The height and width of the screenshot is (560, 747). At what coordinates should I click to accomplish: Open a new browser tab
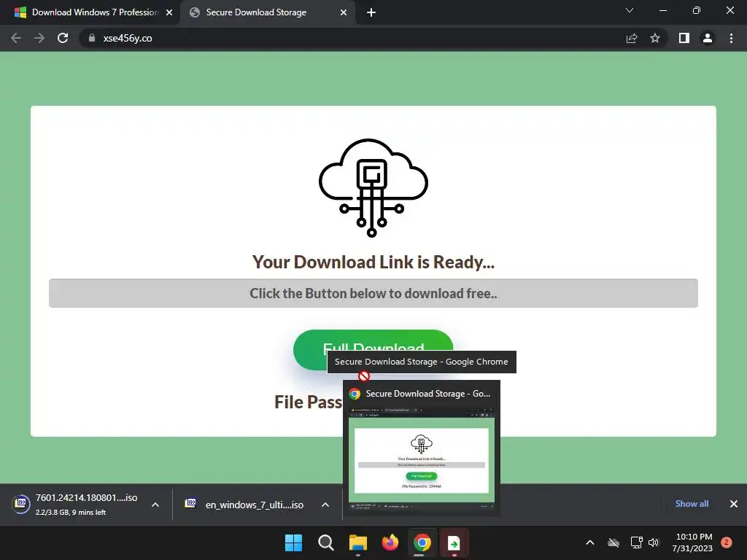pos(371,12)
